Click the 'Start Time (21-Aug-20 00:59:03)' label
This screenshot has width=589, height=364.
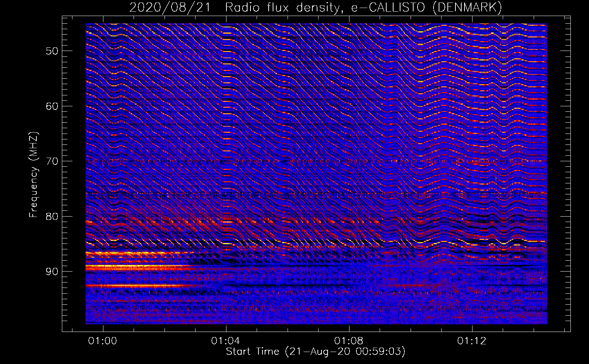(316, 352)
